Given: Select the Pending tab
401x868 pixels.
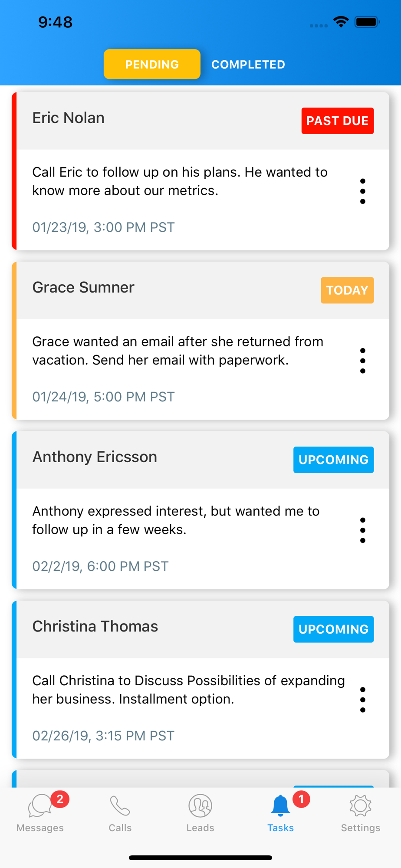Looking at the screenshot, I should [152, 64].
